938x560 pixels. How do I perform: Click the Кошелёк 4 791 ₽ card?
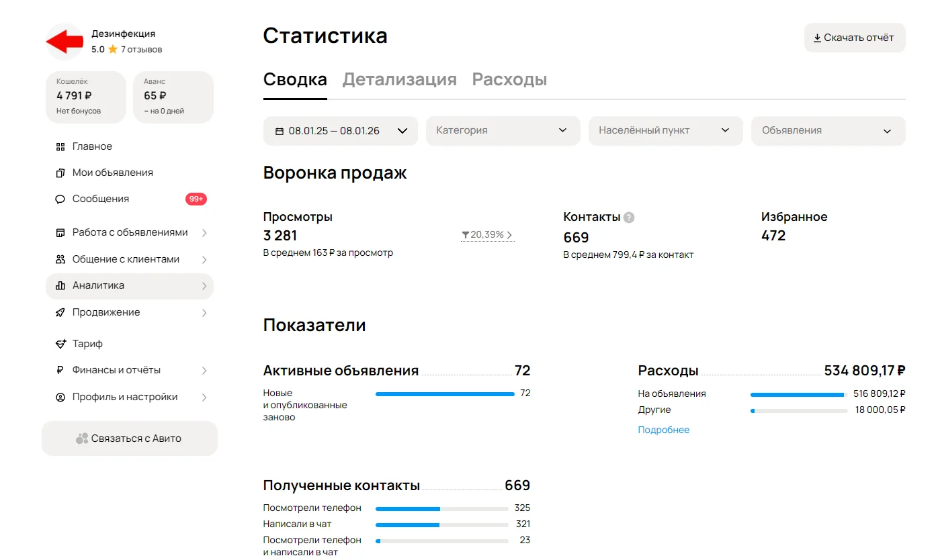[x=86, y=97]
